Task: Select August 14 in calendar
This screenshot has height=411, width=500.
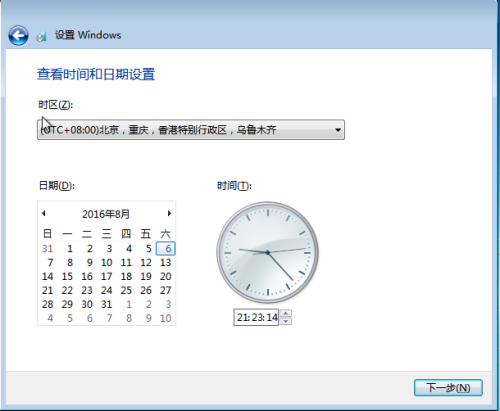Action: (47, 276)
